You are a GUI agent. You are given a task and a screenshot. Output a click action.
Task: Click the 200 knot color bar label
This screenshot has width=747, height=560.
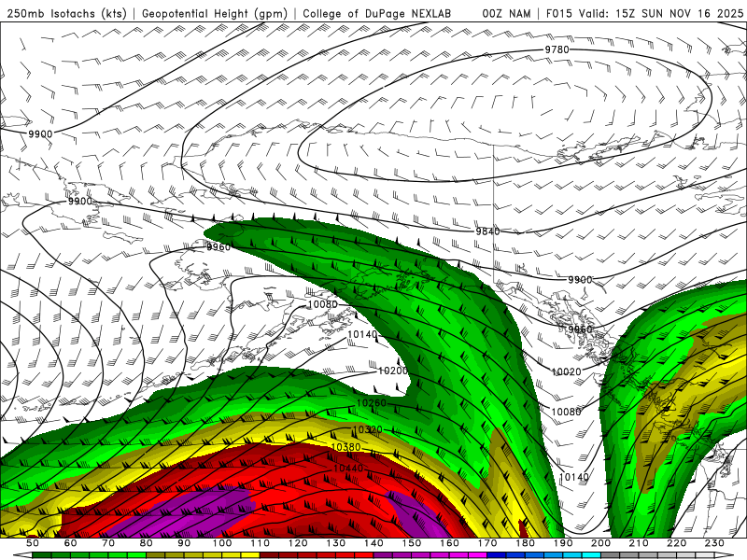point(600,543)
